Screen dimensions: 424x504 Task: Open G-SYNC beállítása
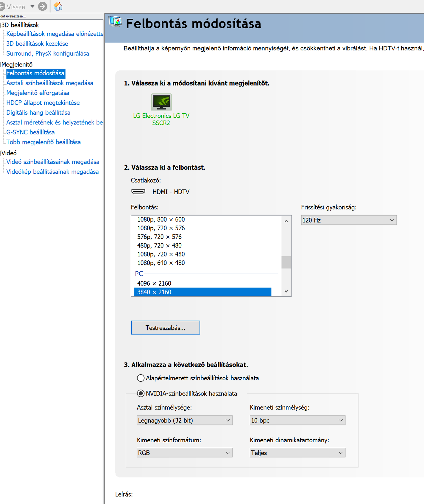[30, 132]
